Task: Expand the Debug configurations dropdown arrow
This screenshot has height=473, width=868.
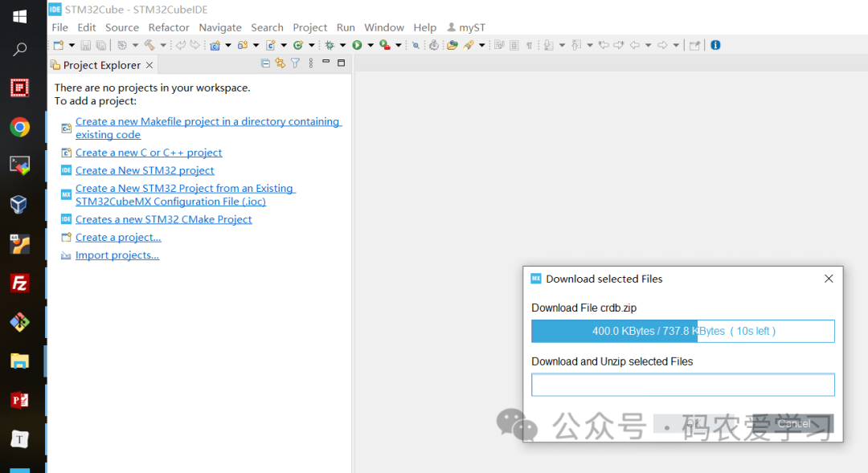Action: click(342, 45)
